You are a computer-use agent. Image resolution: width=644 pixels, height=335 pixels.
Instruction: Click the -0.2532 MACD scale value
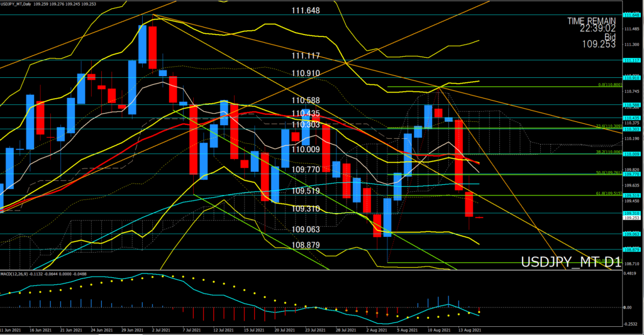tap(630, 324)
